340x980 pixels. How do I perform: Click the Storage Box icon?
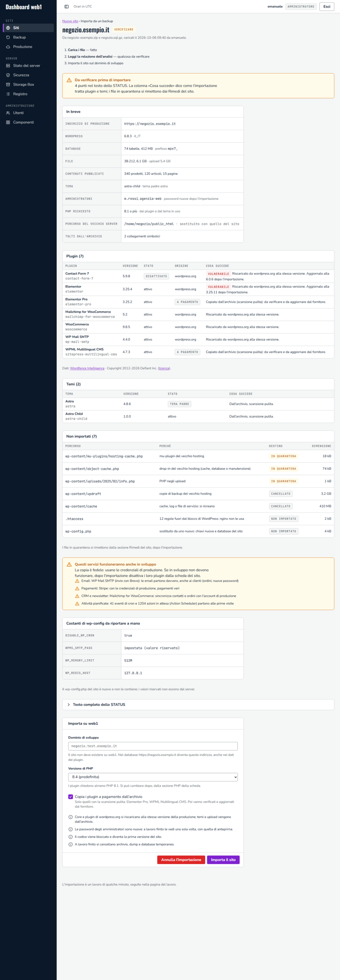[x=8, y=85]
